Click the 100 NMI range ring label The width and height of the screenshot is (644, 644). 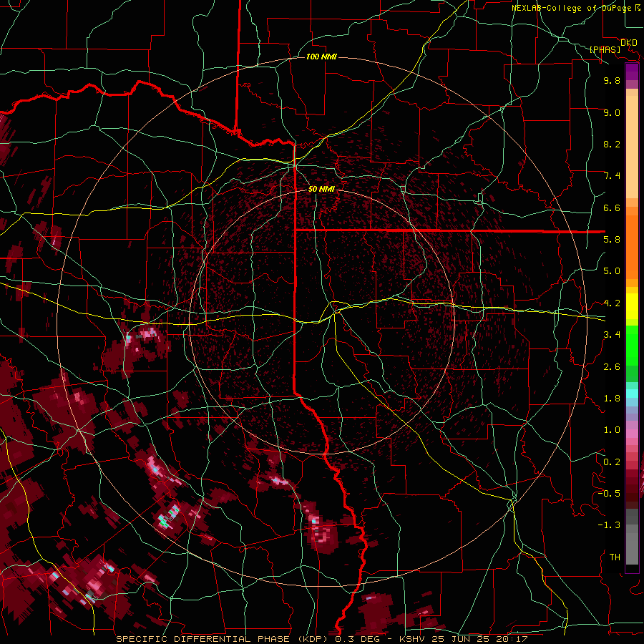click(x=321, y=57)
